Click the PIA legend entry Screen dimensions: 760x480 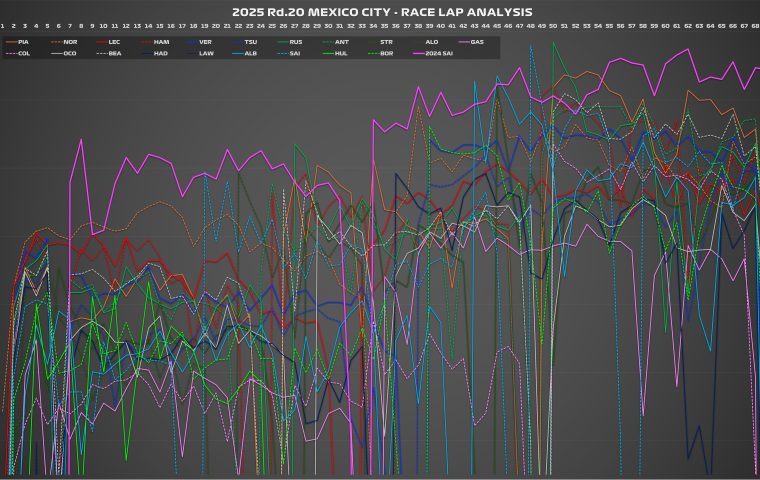pyautogui.click(x=23, y=42)
